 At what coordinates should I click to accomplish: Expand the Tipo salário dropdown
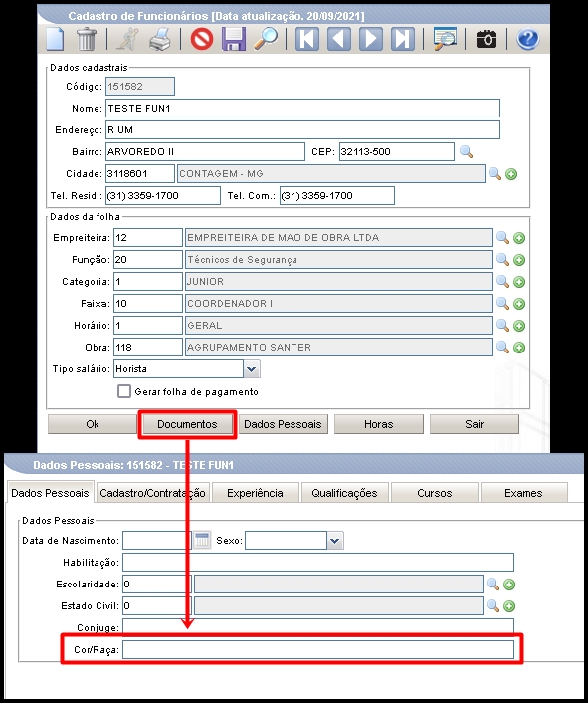pos(252,369)
